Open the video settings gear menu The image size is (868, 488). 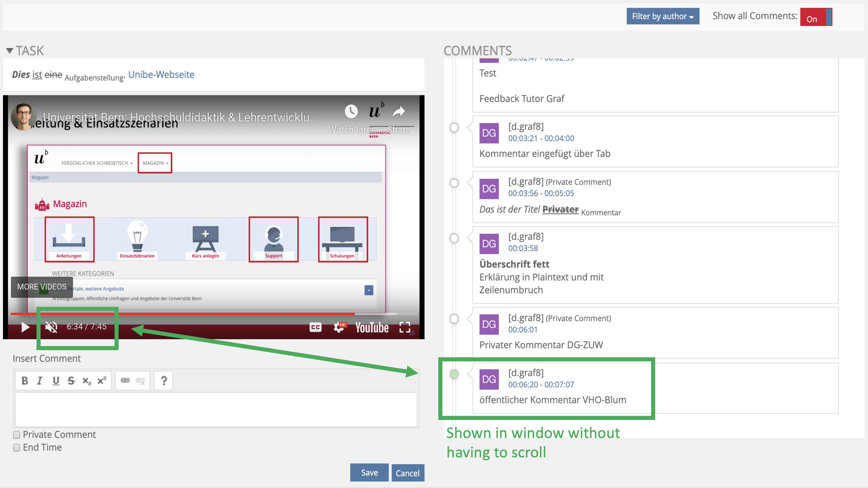[x=339, y=327]
